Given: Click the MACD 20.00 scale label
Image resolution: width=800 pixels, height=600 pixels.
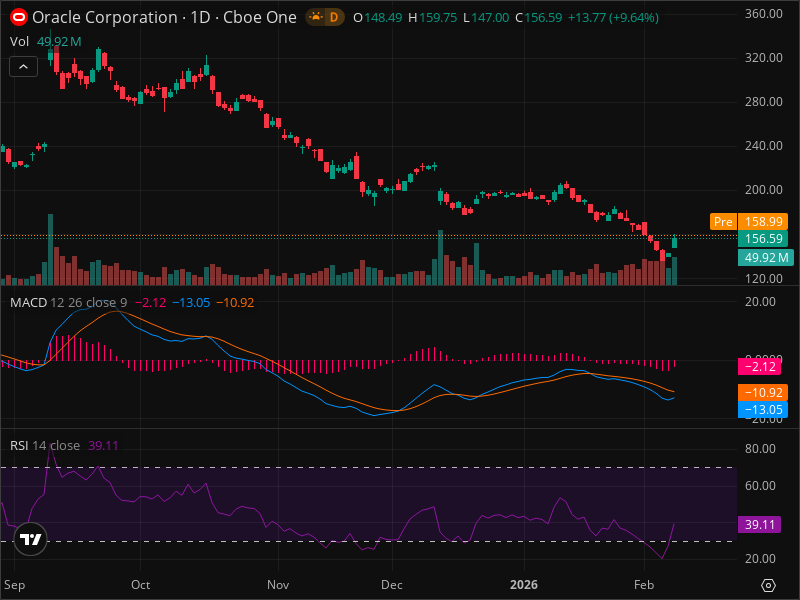Looking at the screenshot, I should [x=760, y=302].
